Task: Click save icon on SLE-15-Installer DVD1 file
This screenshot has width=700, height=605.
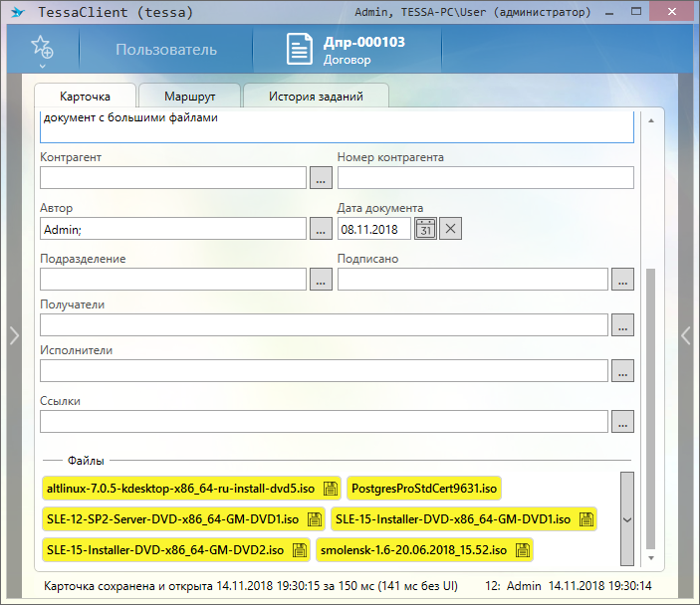Action: pyautogui.click(x=585, y=519)
